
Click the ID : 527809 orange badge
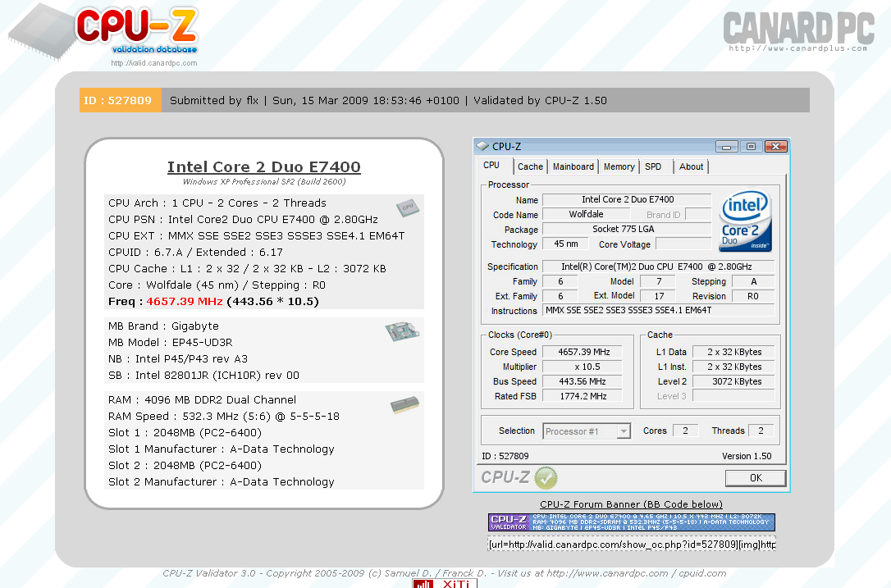(x=121, y=101)
